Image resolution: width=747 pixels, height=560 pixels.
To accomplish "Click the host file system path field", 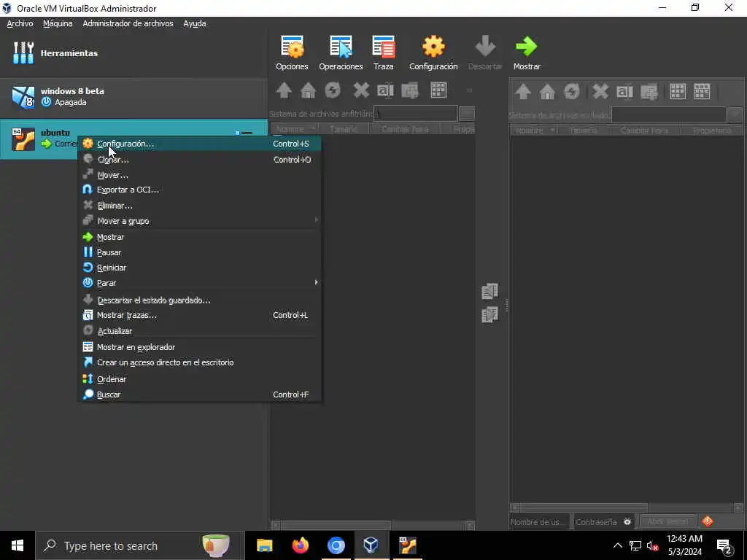I will click(x=416, y=113).
